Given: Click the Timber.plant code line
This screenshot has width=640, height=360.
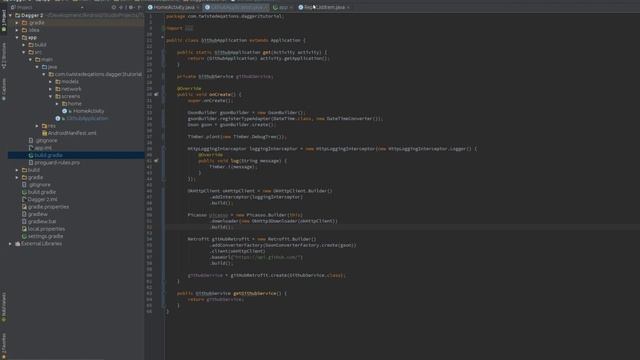Looking at the screenshot, I should 237,137.
